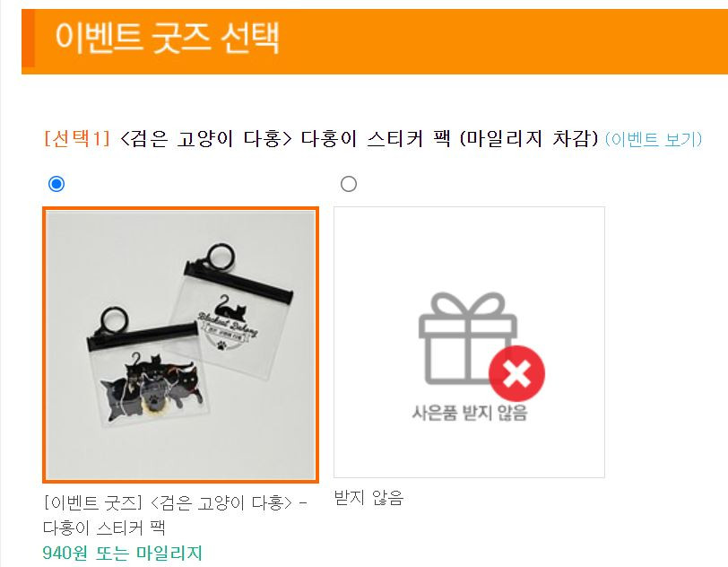Click the <검은 고양이 다홍> section heading text
The width and height of the screenshot is (728, 567).
(x=206, y=138)
